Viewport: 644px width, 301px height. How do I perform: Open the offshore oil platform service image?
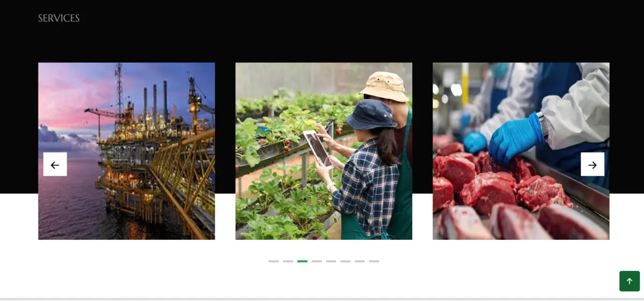click(x=127, y=151)
